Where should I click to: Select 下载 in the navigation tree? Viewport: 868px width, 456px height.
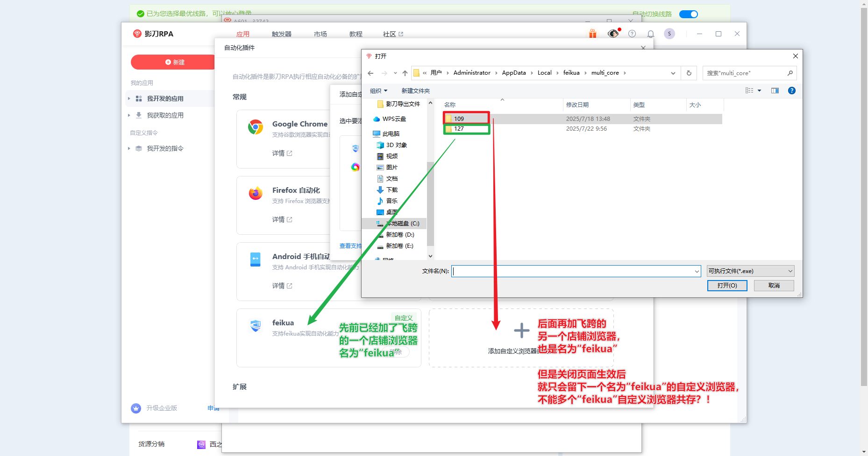point(387,190)
